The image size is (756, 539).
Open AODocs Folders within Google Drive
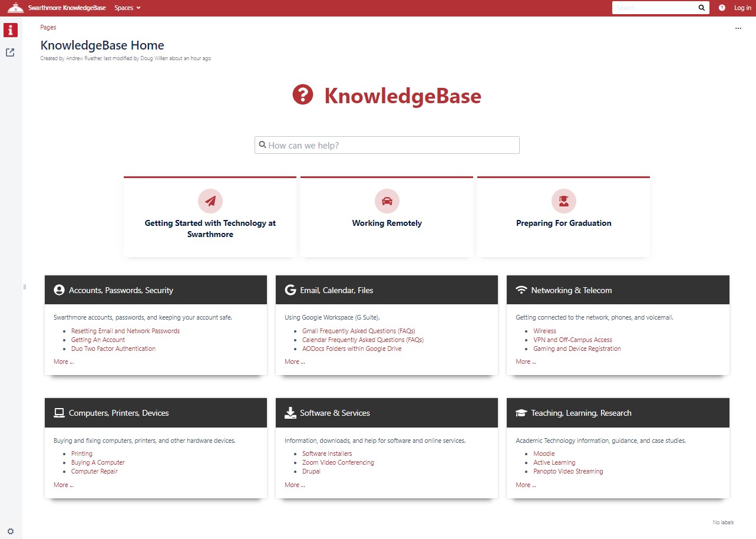click(x=352, y=349)
